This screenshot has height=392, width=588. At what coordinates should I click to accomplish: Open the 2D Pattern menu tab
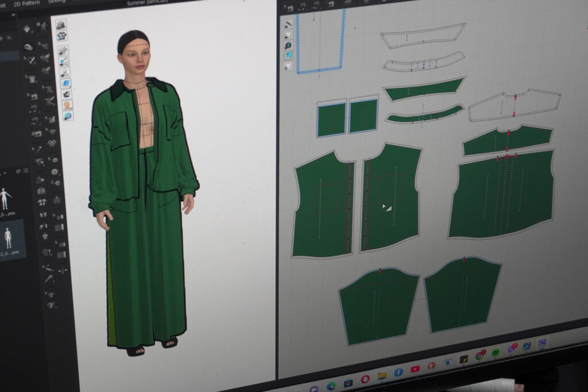pos(26,3)
